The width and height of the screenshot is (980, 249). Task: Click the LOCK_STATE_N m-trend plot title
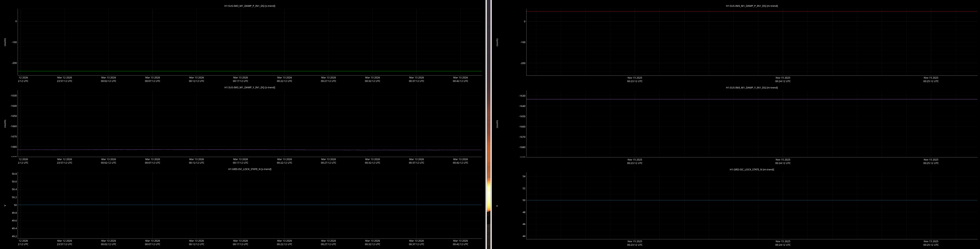[x=751, y=169]
